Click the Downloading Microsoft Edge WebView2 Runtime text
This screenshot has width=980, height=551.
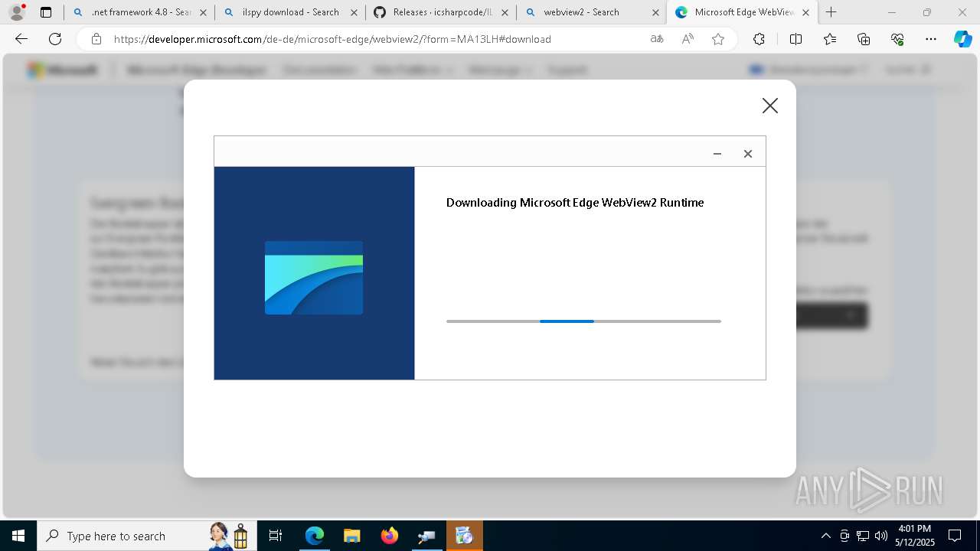575,203
